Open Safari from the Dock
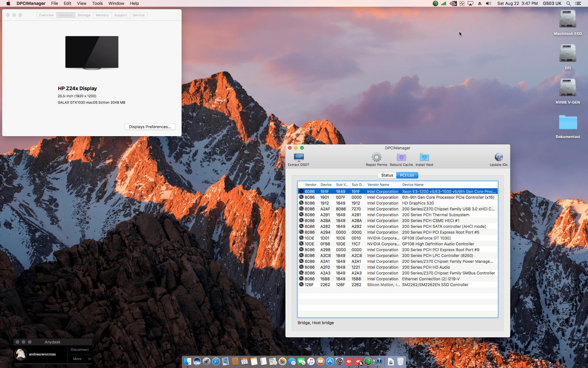This screenshot has width=588, height=368. 216,362
